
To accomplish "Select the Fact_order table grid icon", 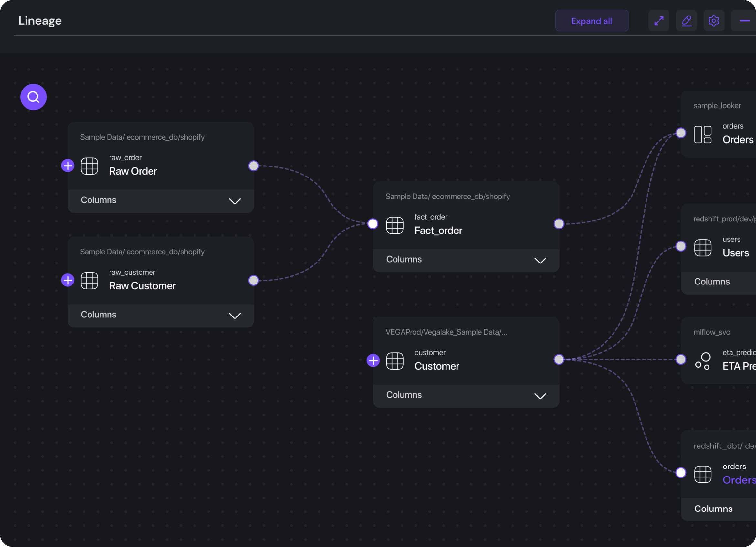I will click(x=395, y=225).
